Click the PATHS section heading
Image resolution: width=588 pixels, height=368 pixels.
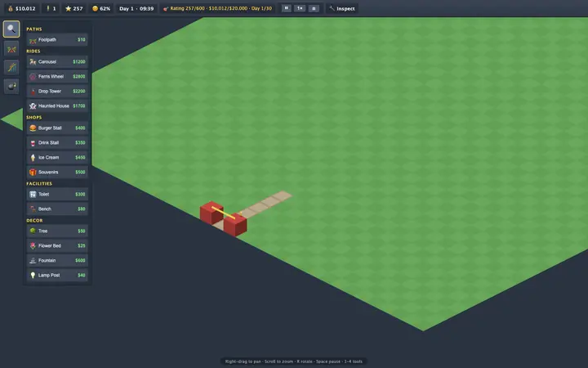pos(34,29)
